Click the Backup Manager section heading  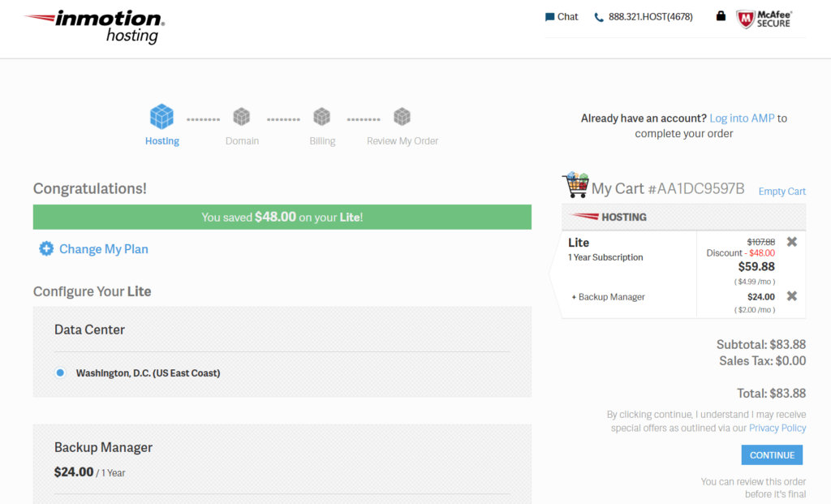tap(103, 447)
